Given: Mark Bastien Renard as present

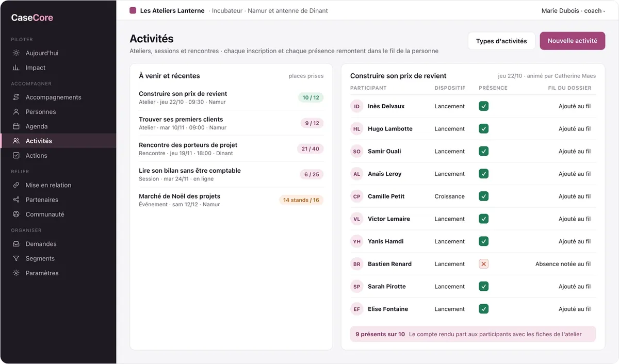Looking at the screenshot, I should 483,264.
